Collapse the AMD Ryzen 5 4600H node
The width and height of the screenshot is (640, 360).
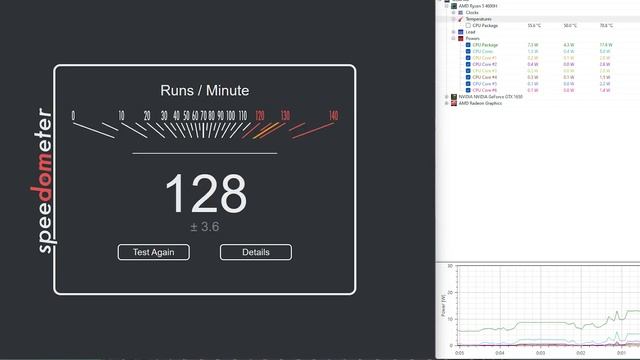(x=447, y=6)
